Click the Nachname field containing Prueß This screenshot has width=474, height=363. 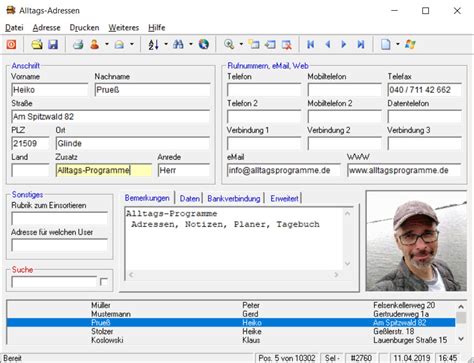click(152, 90)
